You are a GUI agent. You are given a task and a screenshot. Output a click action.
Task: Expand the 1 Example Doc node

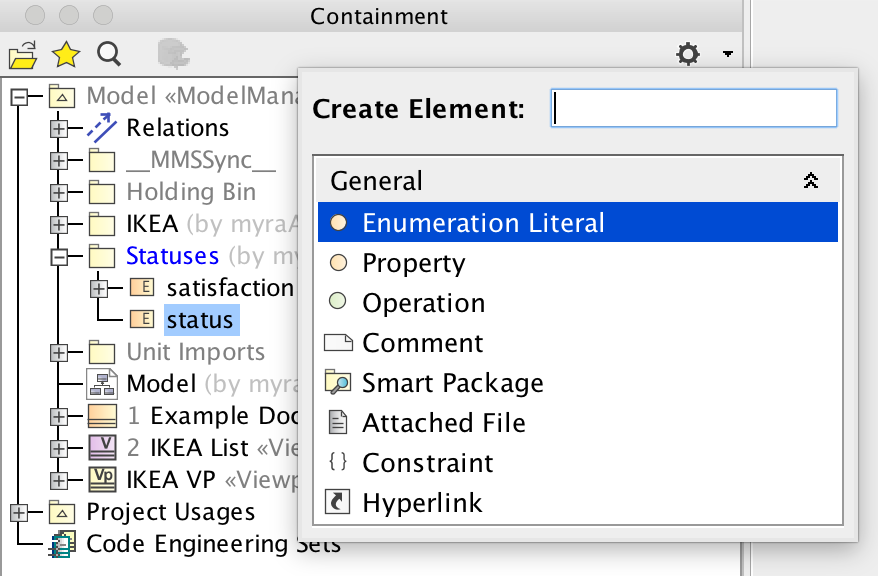pyautogui.click(x=58, y=416)
